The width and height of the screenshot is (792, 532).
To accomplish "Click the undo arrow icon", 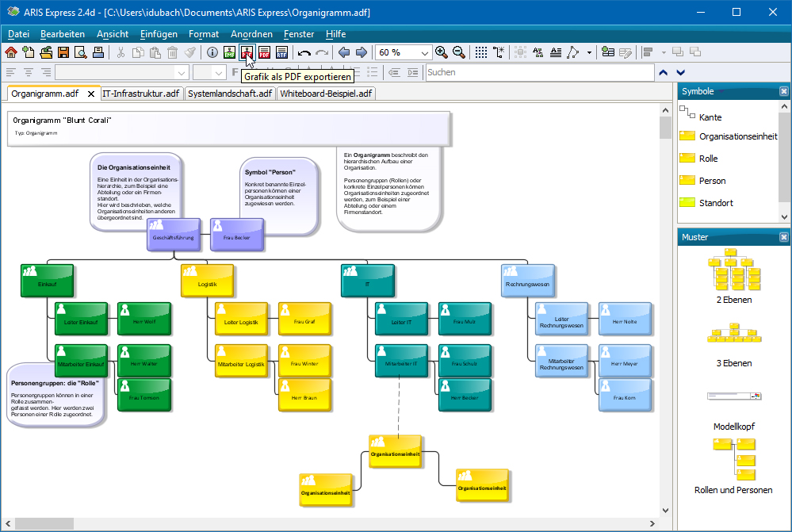I will (304, 52).
